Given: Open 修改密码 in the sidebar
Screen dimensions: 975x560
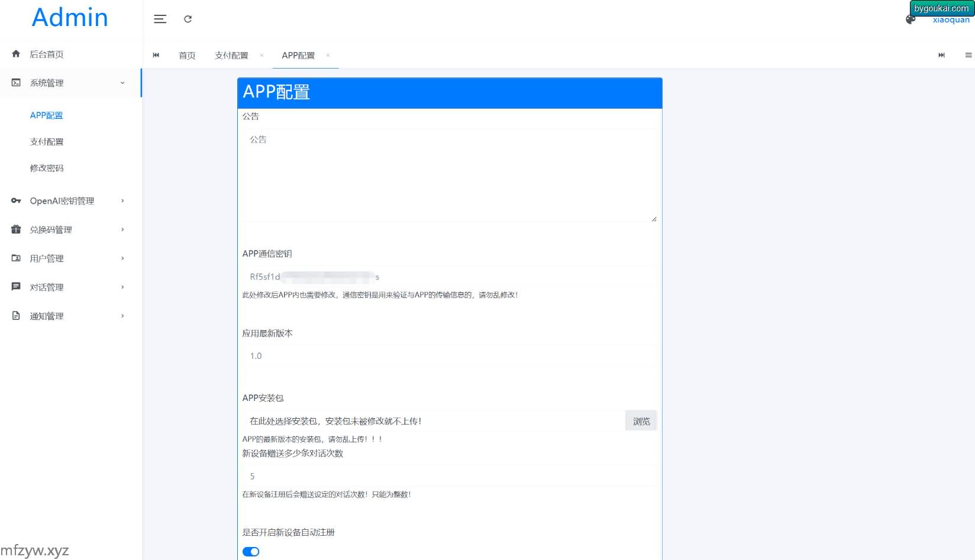Looking at the screenshot, I should 47,168.
